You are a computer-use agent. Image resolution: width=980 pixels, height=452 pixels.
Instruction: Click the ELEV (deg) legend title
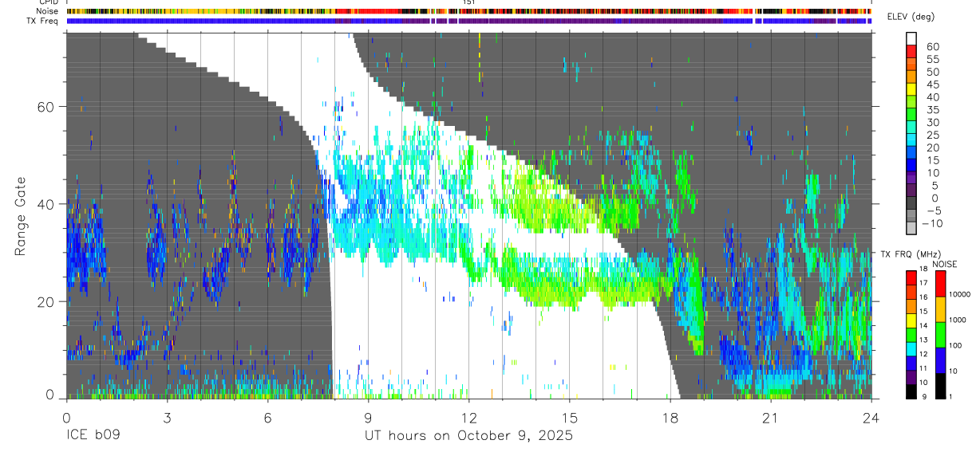[x=910, y=18]
